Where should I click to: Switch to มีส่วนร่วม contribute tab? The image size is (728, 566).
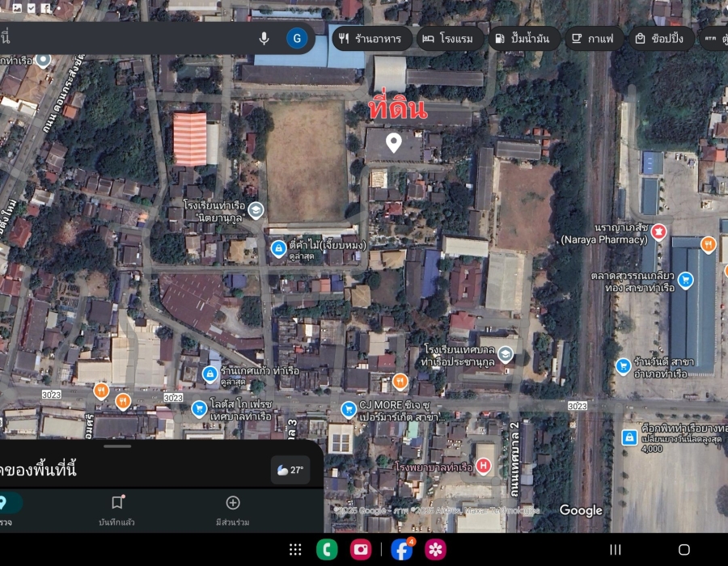233,510
